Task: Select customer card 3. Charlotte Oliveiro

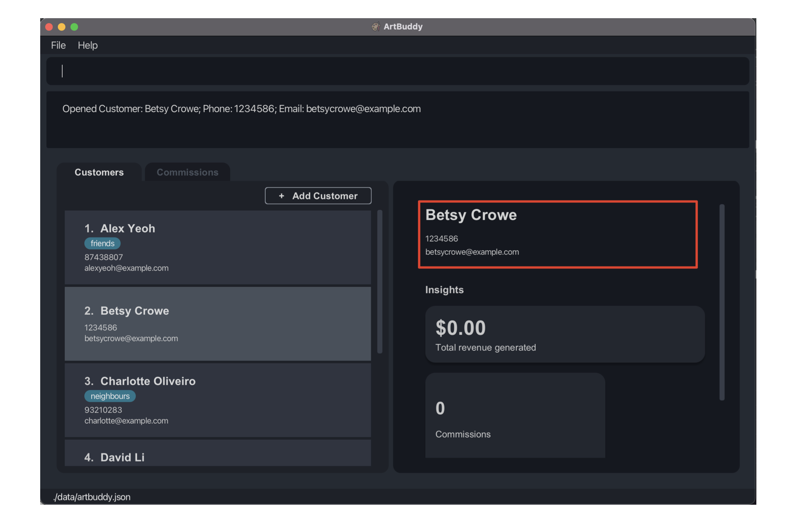Action: (218, 400)
